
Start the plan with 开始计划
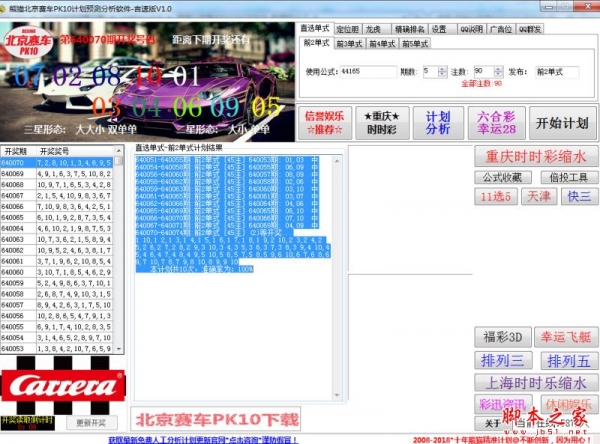pyautogui.click(x=562, y=123)
